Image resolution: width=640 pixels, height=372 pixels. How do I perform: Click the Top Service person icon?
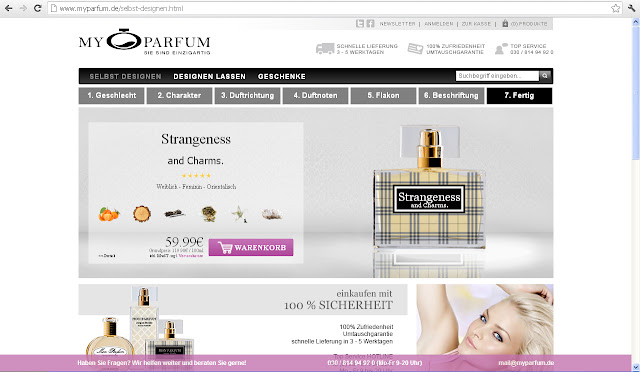coord(501,49)
